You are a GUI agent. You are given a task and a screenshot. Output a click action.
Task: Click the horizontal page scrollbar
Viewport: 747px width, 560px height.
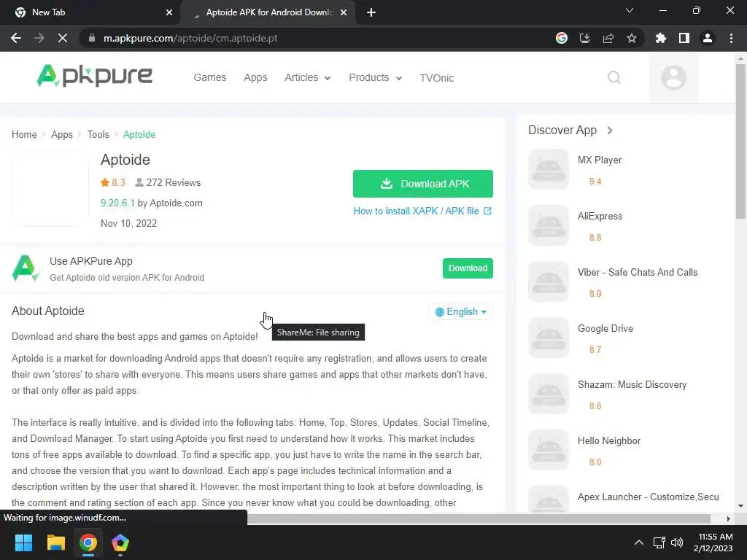[x=479, y=518]
